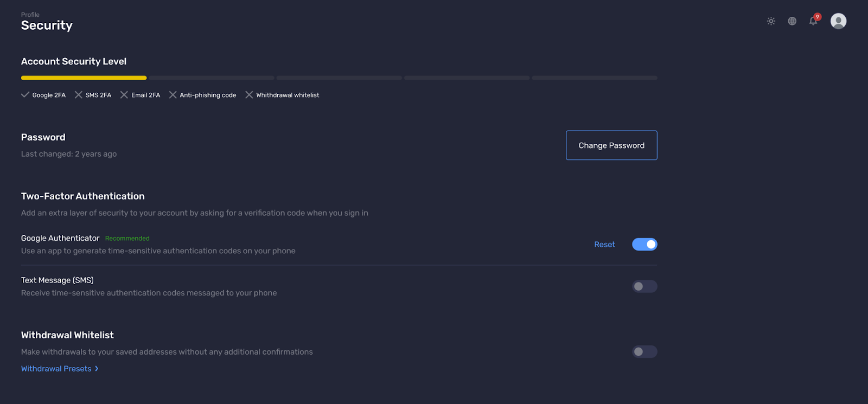Click the Text Message (SMS) label
This screenshot has width=868, height=404.
click(58, 280)
